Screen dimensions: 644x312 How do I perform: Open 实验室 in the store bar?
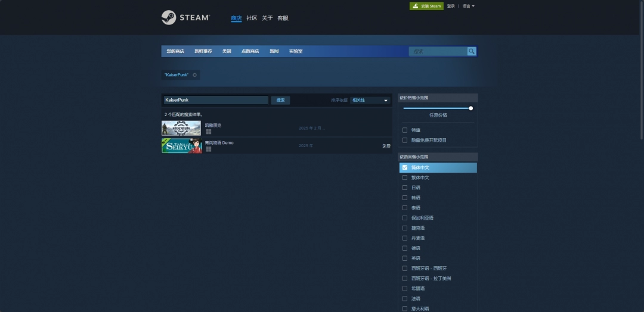pos(296,51)
